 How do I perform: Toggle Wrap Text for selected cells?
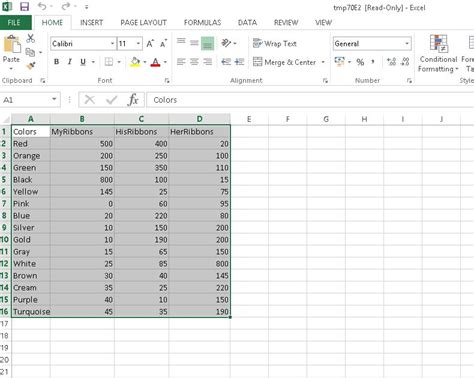[275, 44]
